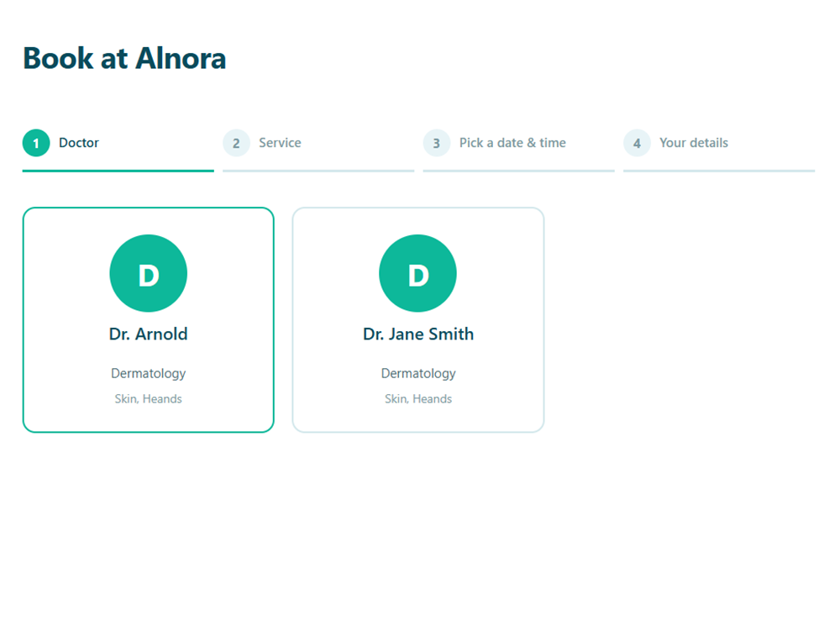Click step number 1 circle
The height and width of the screenshot is (642, 840).
(36, 143)
